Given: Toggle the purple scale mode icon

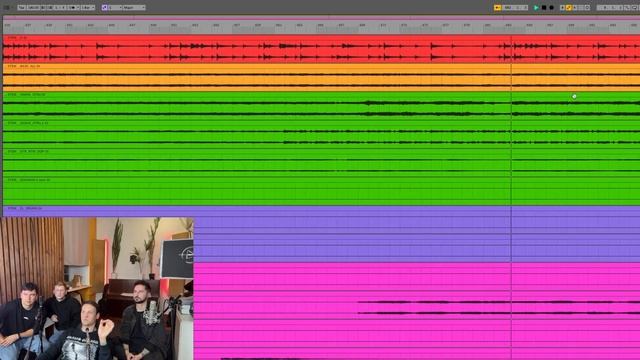Looking at the screenshot, I should pyautogui.click(x=104, y=7).
